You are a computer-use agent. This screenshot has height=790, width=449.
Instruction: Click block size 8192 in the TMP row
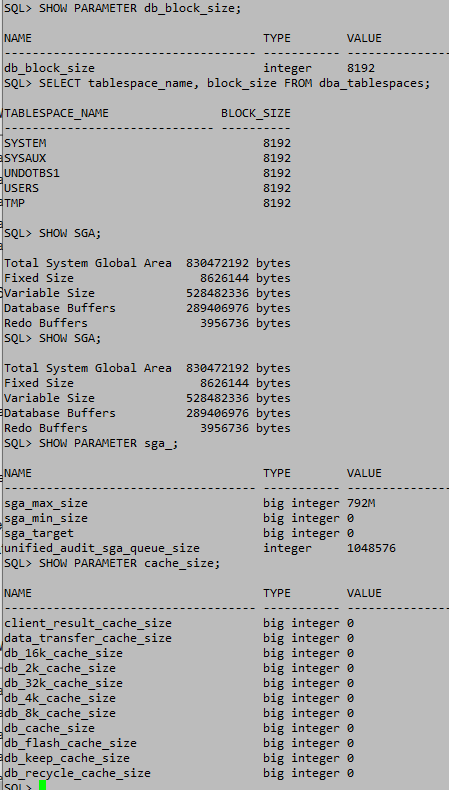point(277,203)
